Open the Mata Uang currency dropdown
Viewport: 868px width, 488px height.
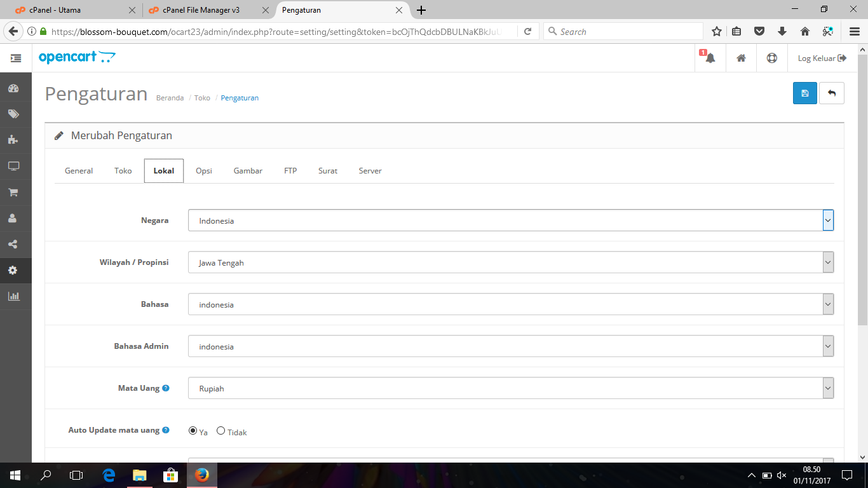coord(511,388)
